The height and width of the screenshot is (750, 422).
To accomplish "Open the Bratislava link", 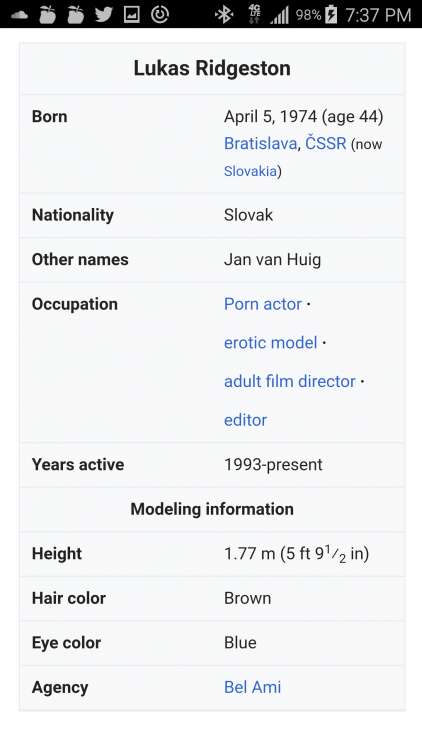I will pos(260,143).
